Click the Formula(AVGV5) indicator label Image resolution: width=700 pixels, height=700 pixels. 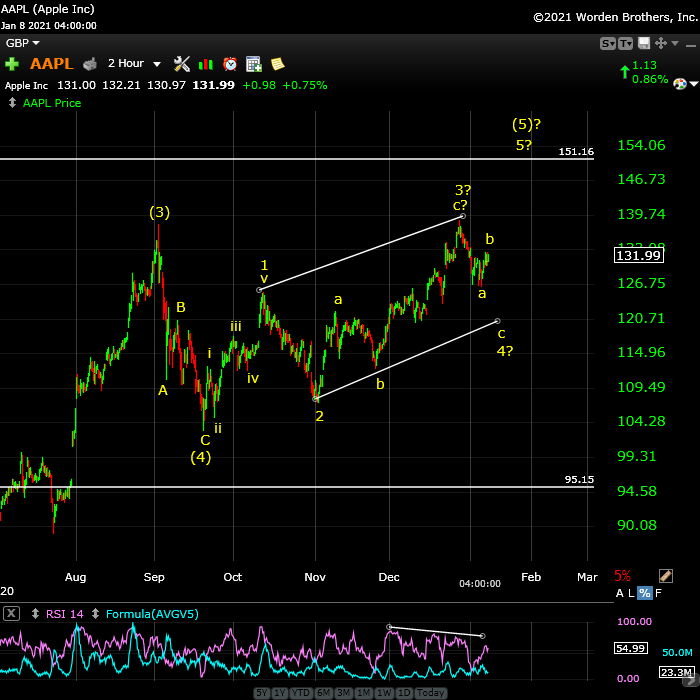[x=152, y=614]
